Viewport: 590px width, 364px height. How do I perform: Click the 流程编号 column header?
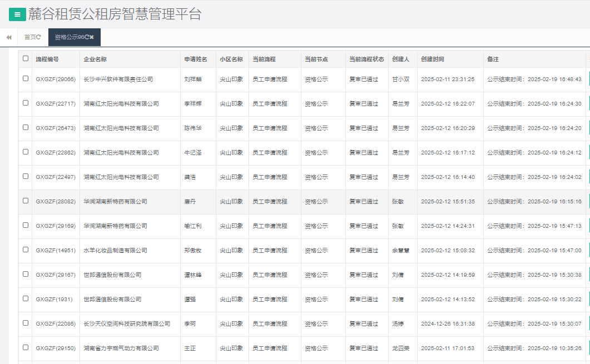48,58
